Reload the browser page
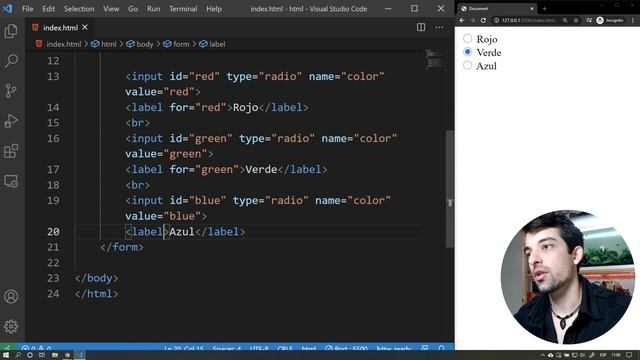 [483, 20]
